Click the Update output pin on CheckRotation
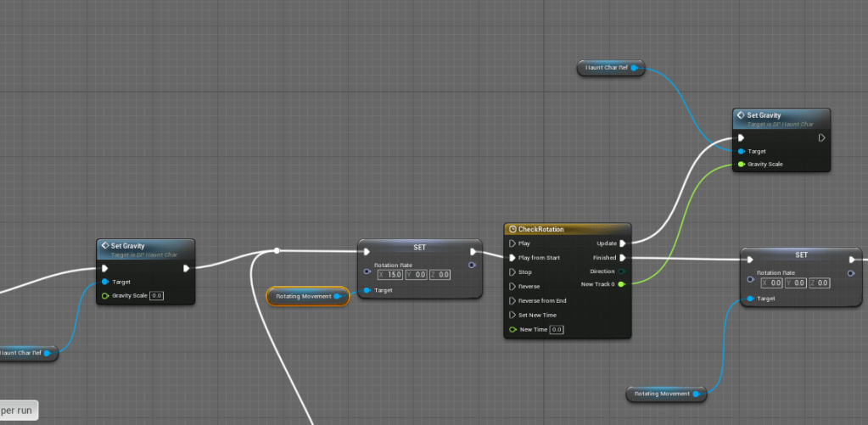Image resolution: width=868 pixels, height=425 pixels. [x=622, y=243]
